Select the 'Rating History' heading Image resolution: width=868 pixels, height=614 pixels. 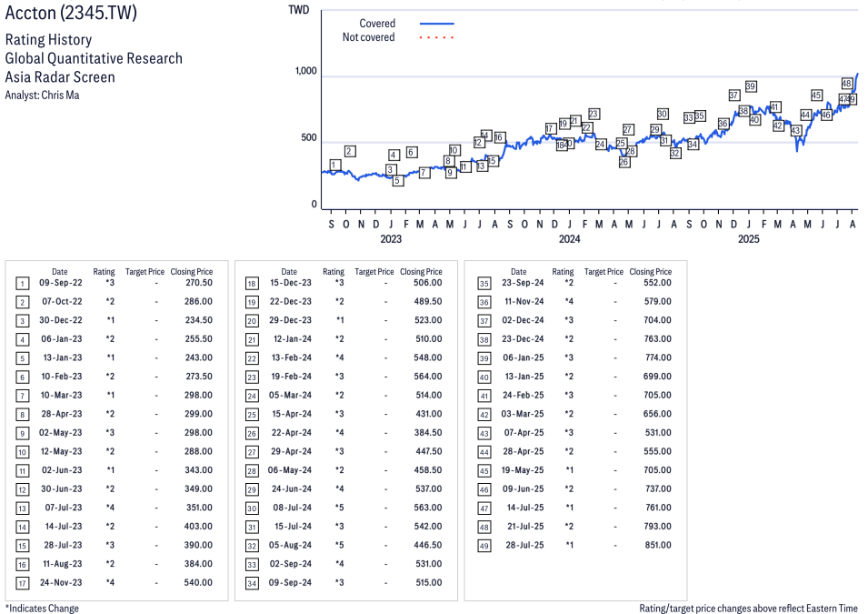click(49, 40)
